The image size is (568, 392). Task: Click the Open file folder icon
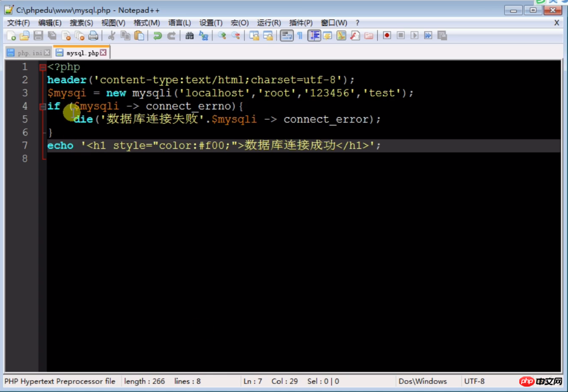(x=24, y=36)
